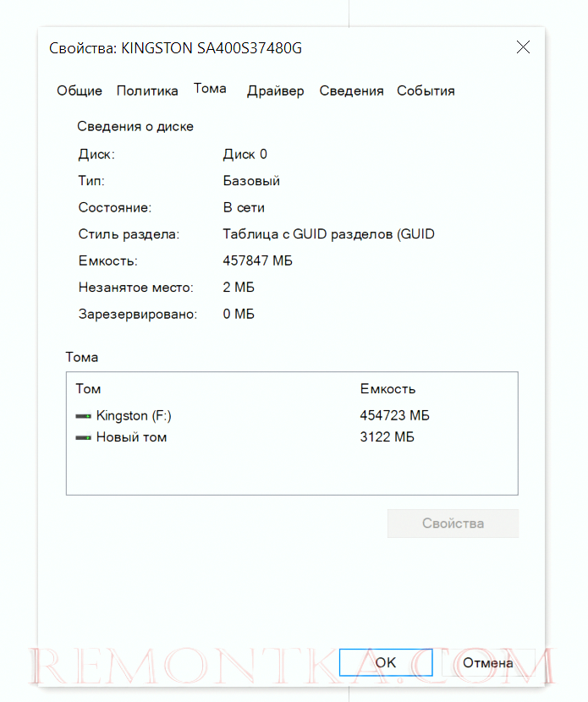The image size is (588, 702).
Task: Click the Новый том drive icon
Action: click(x=83, y=437)
